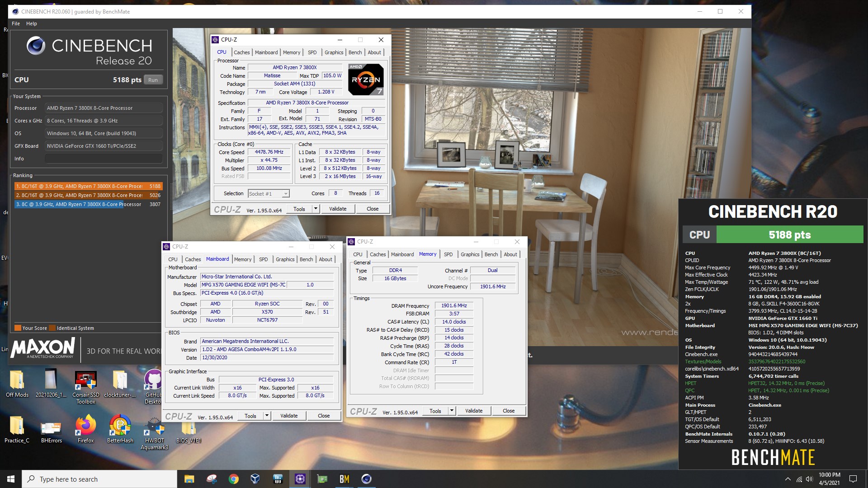Click the Mainboard tab in the top CPU-Z window
The width and height of the screenshot is (868, 488).
pos(266,52)
